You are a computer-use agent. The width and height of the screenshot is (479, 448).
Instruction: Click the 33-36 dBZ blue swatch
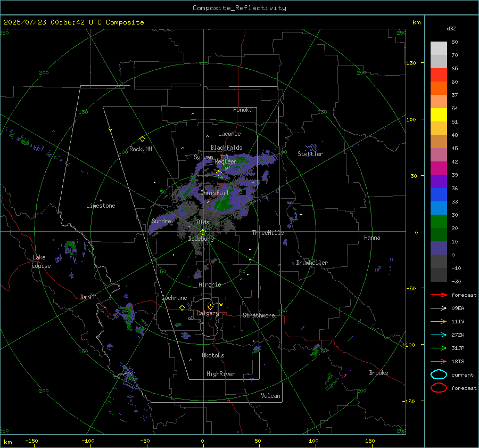click(439, 195)
